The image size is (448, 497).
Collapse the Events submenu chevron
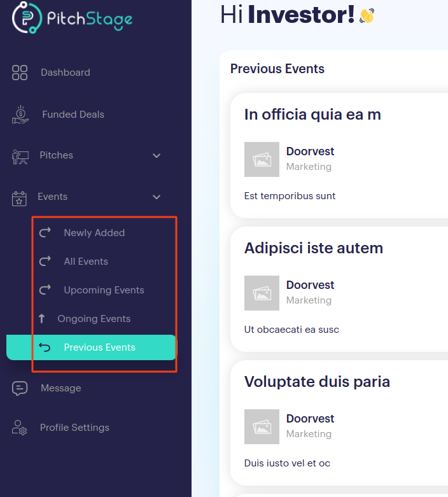coord(157,197)
